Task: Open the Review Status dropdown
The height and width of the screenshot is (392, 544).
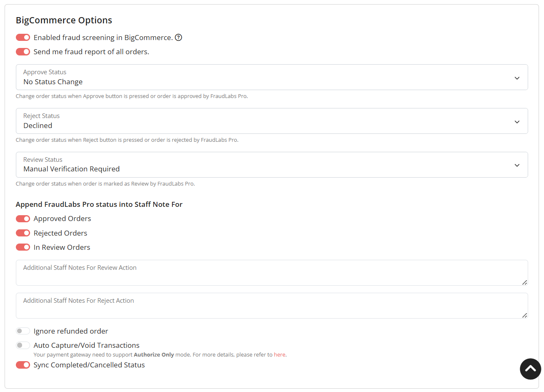Action: tap(272, 165)
